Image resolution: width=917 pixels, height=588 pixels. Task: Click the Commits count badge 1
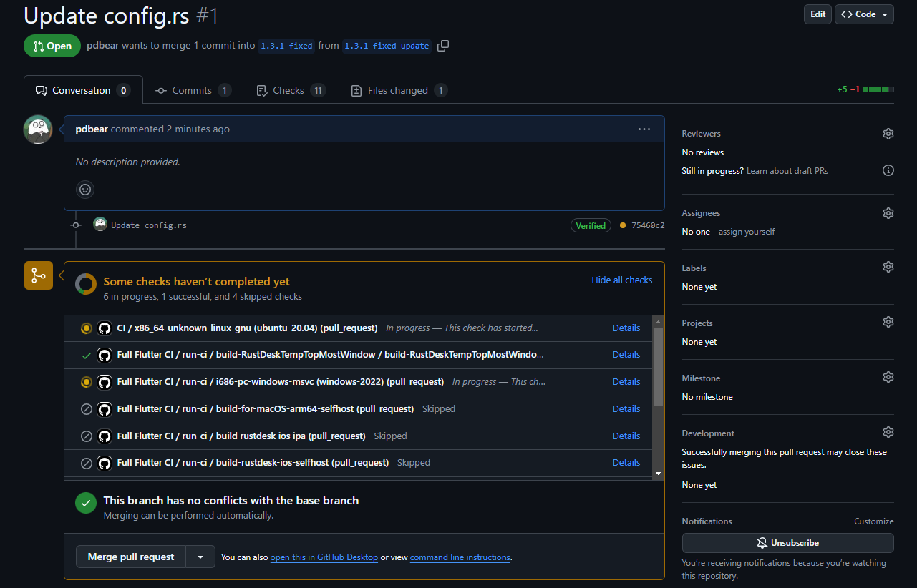coord(225,90)
